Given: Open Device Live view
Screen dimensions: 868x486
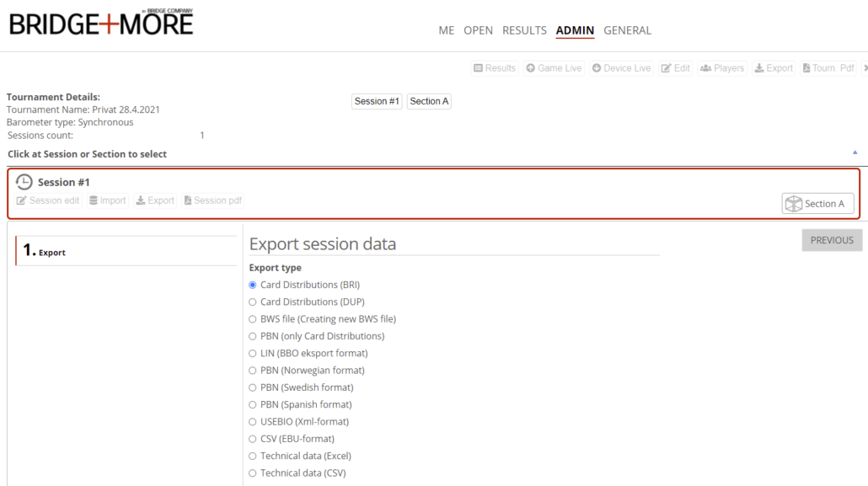Looking at the screenshot, I should point(621,68).
